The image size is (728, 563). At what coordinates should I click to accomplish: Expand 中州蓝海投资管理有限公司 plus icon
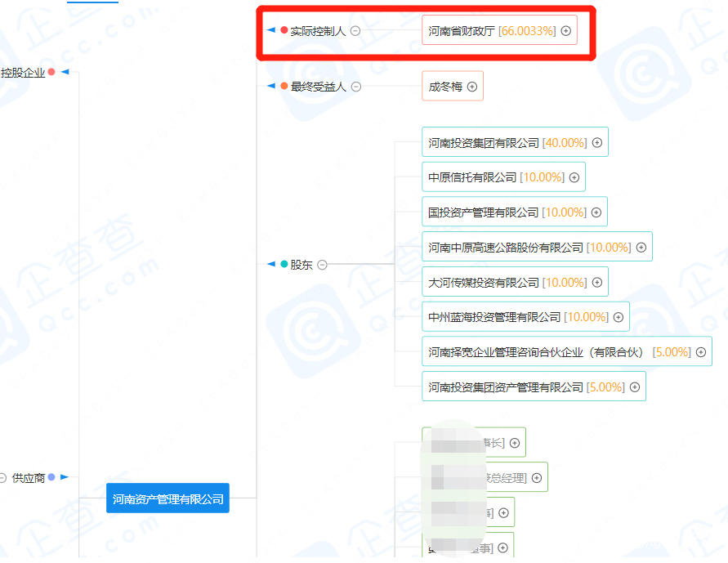click(619, 317)
